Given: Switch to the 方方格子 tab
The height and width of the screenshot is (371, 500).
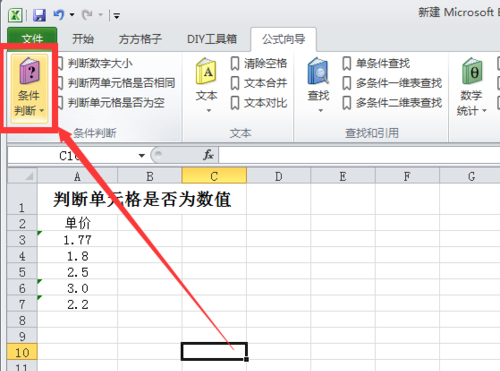Looking at the screenshot, I should click(x=140, y=39).
